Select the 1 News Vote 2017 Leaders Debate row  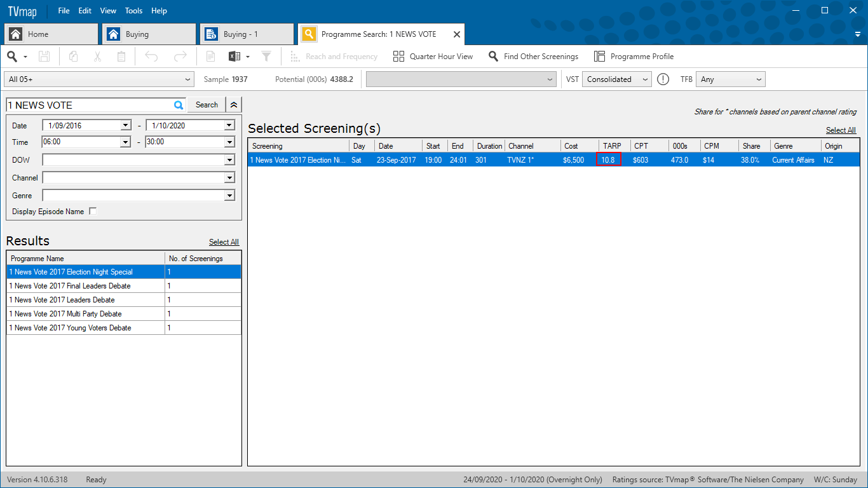click(124, 300)
